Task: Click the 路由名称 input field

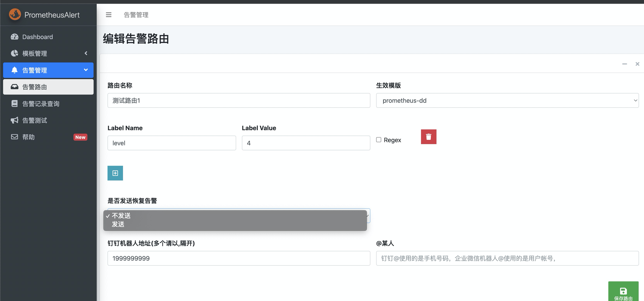Action: (x=238, y=101)
